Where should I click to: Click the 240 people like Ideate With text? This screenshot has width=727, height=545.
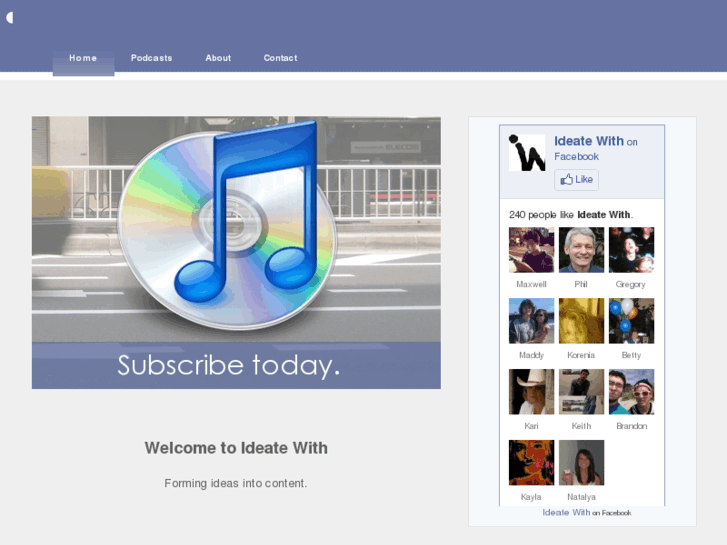[571, 215]
